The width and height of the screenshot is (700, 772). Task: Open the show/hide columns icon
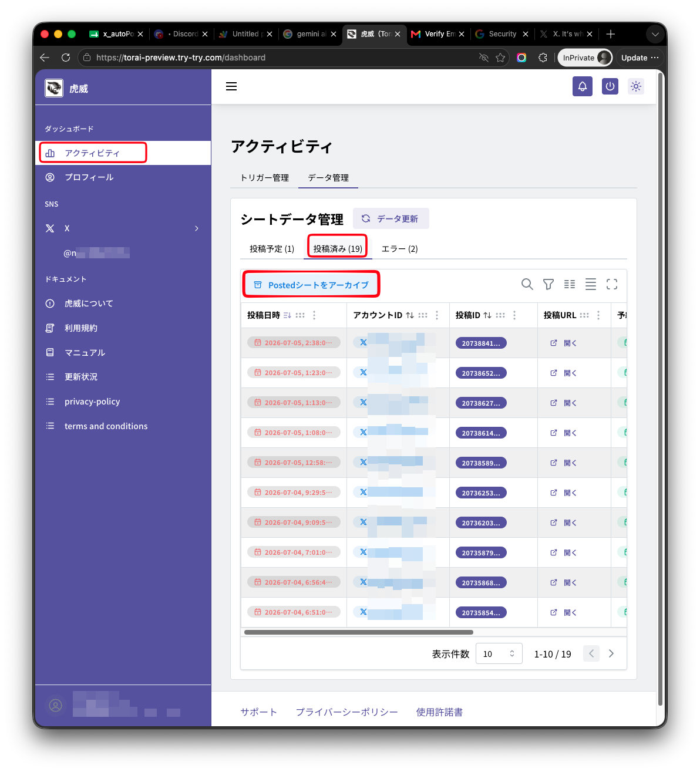point(570,284)
